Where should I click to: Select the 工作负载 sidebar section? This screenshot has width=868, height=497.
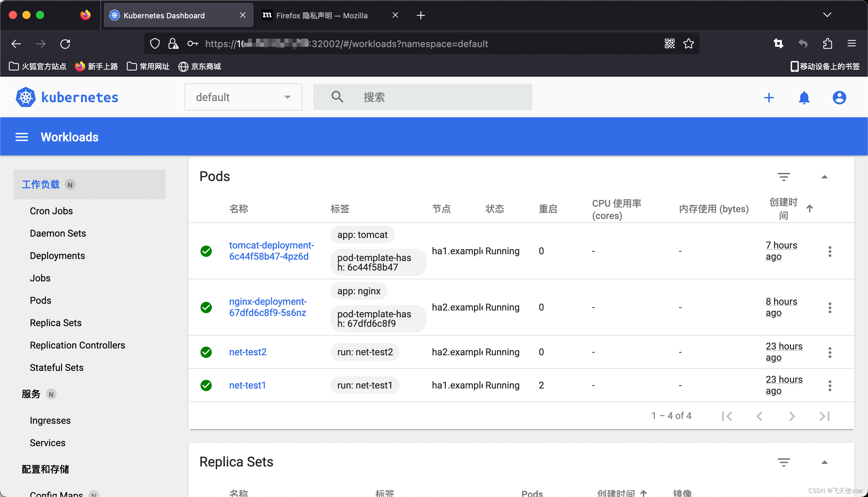(x=90, y=184)
